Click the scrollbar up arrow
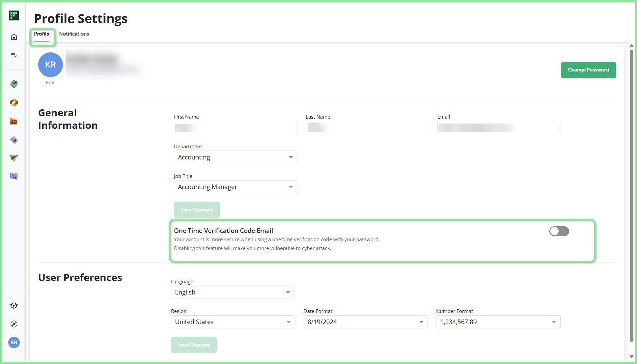The width and height of the screenshot is (637, 364). 631,46
